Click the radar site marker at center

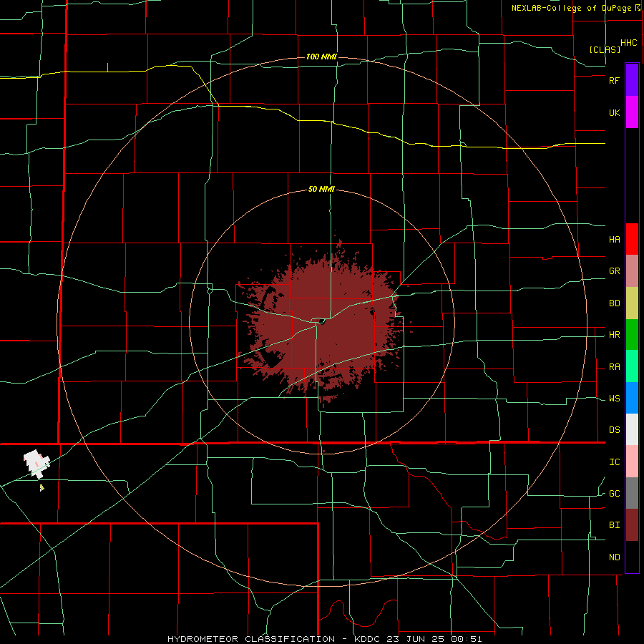point(321,321)
